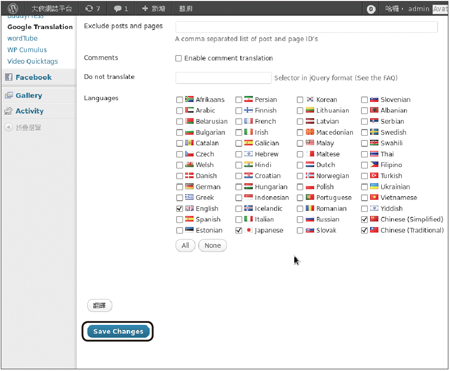Check the Spanish language checkbox
Viewport: 450px width, 371px height.
click(179, 219)
